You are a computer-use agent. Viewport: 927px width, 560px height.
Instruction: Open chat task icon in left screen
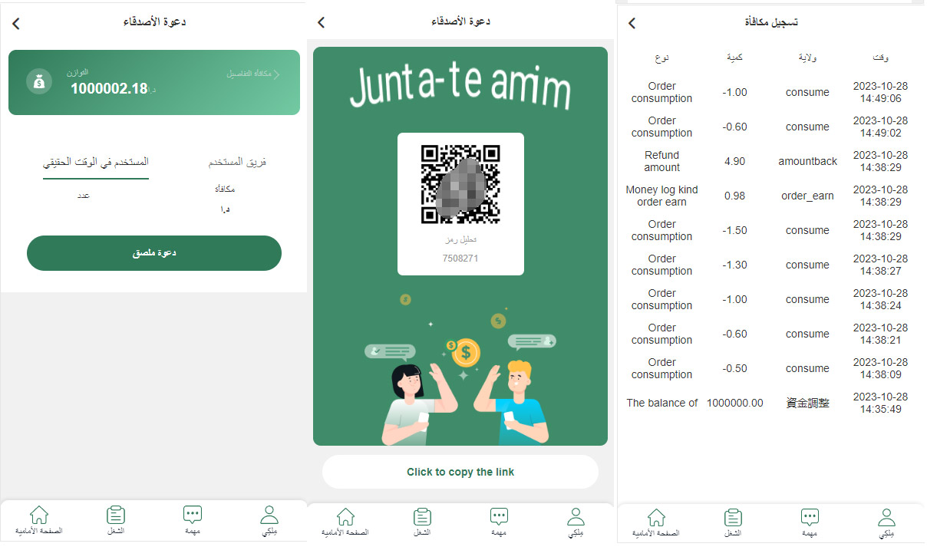193,515
